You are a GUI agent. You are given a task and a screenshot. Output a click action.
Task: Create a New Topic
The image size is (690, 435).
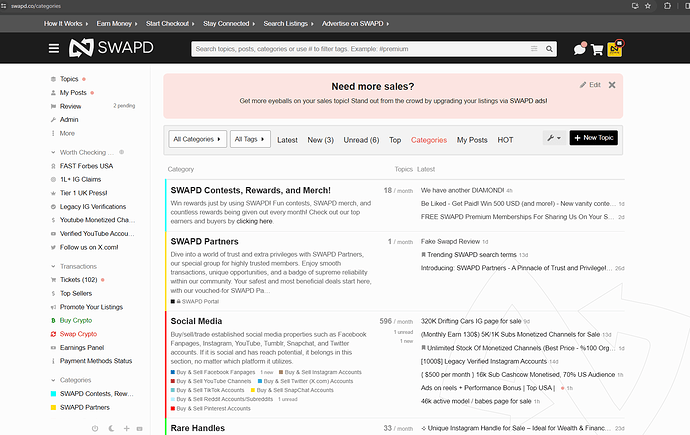[594, 138]
